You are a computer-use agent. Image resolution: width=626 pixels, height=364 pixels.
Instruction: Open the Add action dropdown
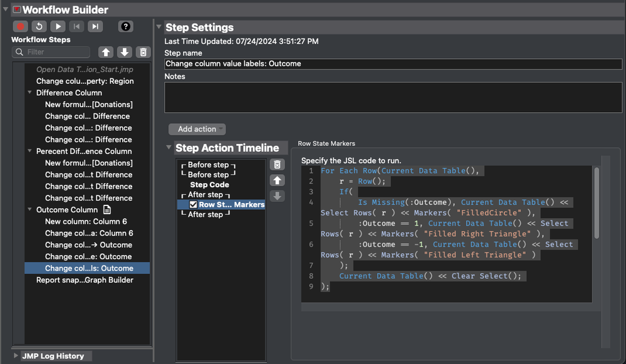tap(197, 129)
